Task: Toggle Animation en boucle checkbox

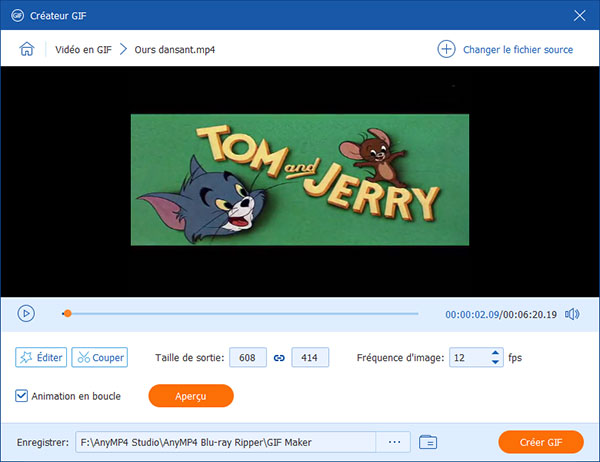Action: [21, 396]
